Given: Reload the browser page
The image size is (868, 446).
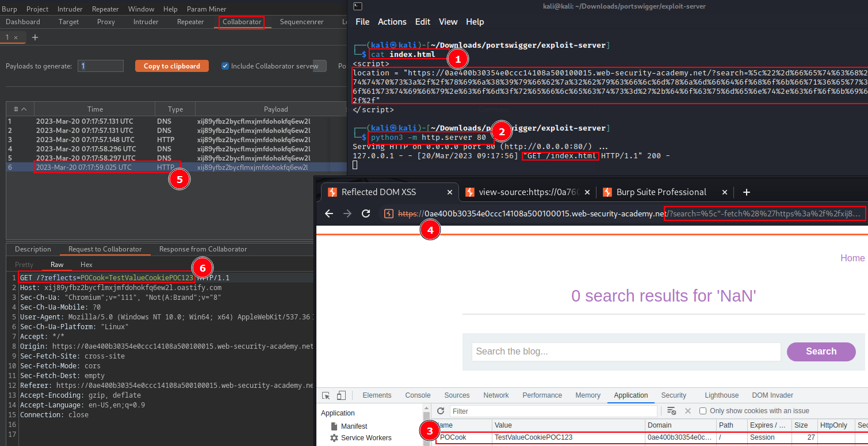Looking at the screenshot, I should [365, 214].
